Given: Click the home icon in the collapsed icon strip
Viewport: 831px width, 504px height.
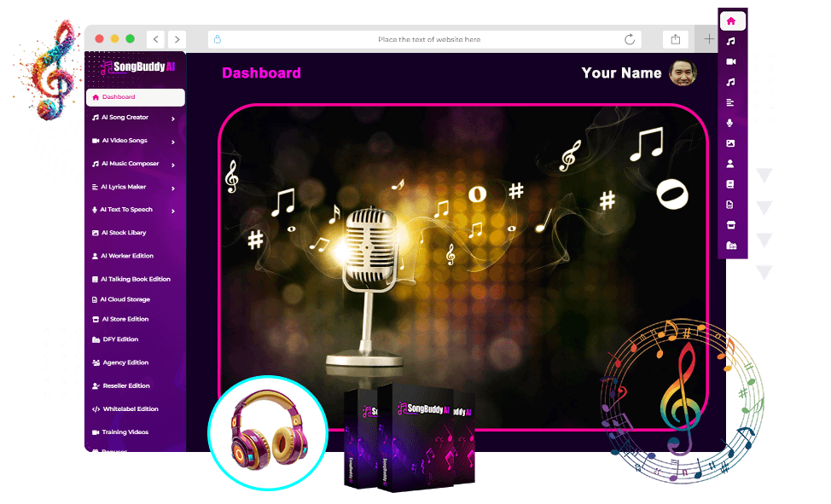Looking at the screenshot, I should tap(731, 20).
